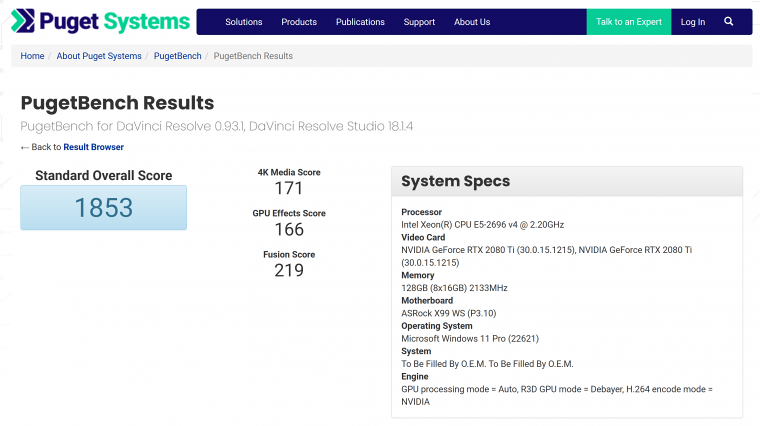Click the GPU Effects Score value 166
The height and width of the screenshot is (426, 760).
pos(289,229)
